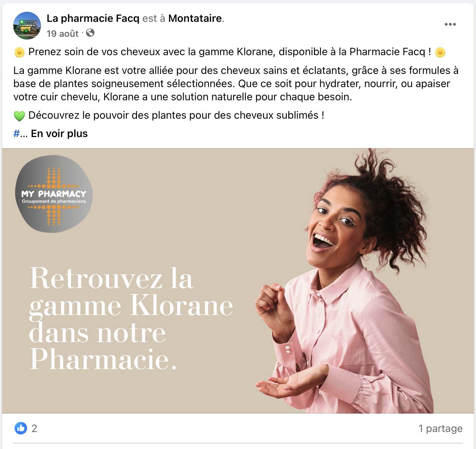
Task: Click the sunflower emoji after Pharmacie Facq !
Action: [440, 52]
